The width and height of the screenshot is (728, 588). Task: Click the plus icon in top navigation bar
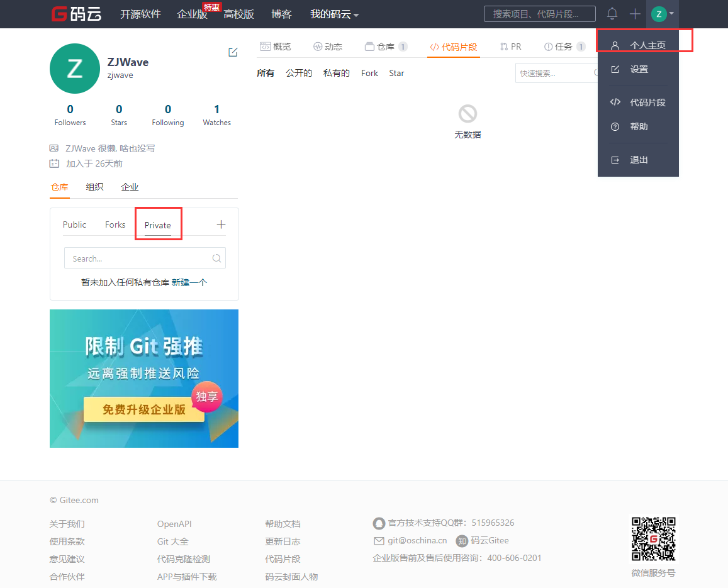point(635,14)
